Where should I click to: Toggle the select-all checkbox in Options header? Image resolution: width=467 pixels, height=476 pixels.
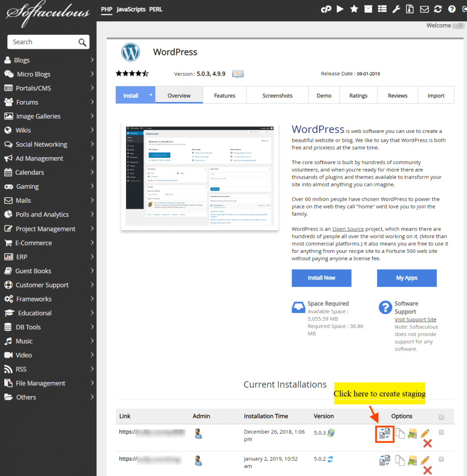441,417
